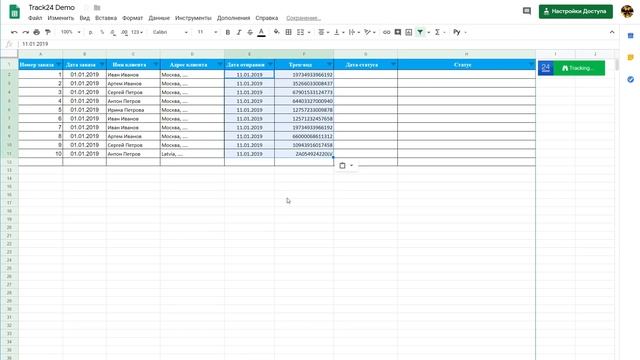The width and height of the screenshot is (640, 360).
Task: Open the comments history icon
Action: click(527, 11)
